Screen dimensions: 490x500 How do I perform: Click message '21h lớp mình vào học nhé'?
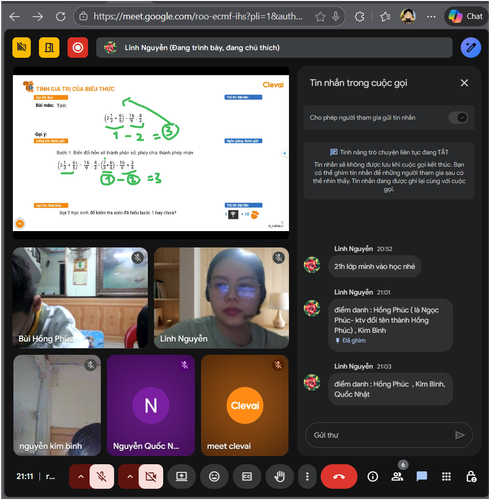coord(375,266)
